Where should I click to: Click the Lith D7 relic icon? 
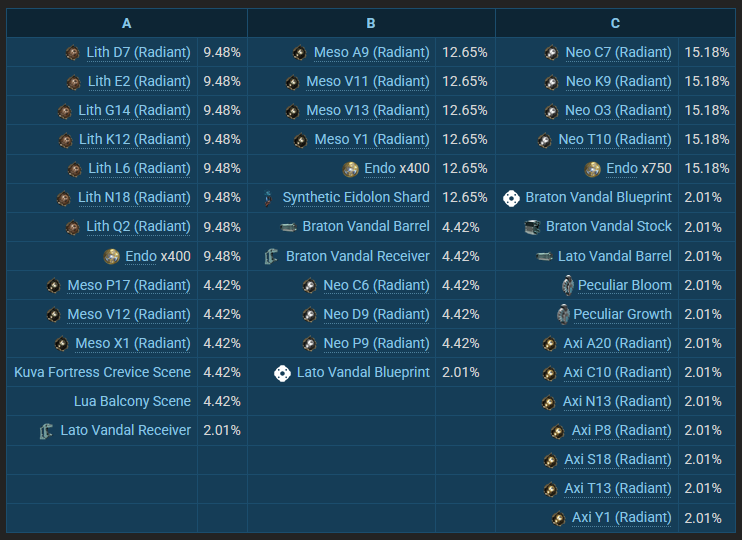[73, 53]
